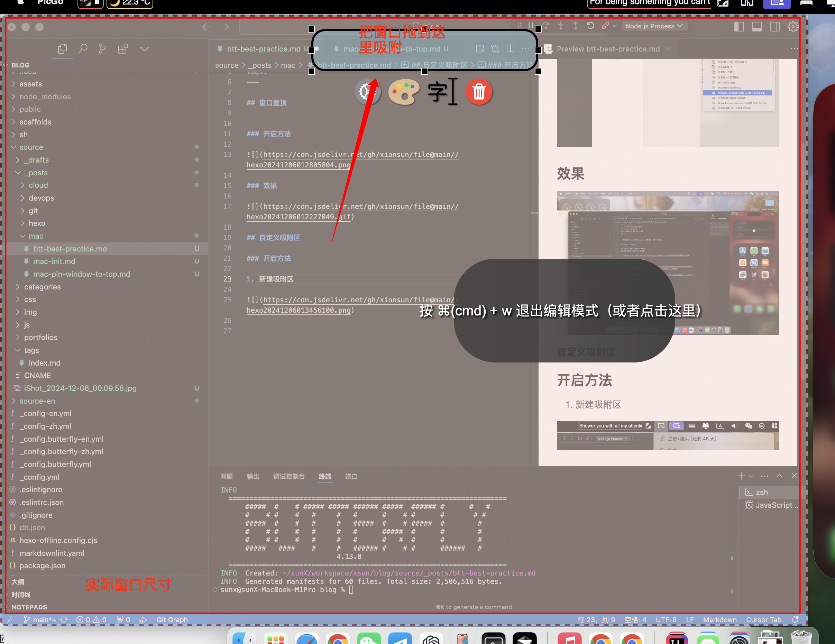Collapse the mac folder
Screen dimensions: 835x644
tap(36, 236)
